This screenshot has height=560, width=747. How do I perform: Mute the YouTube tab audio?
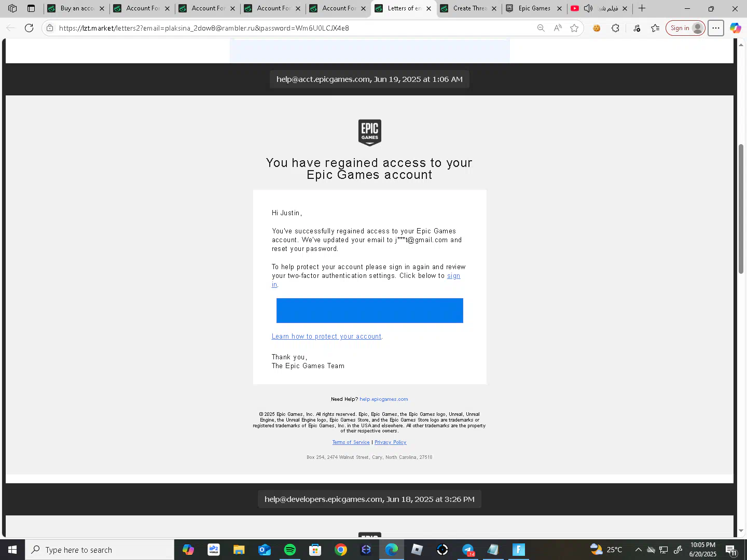pos(588,8)
